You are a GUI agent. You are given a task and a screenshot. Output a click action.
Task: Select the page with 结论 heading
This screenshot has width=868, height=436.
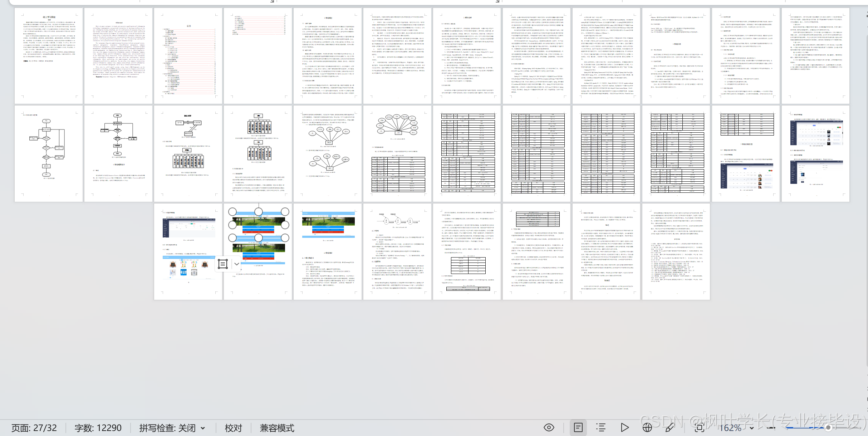click(607, 251)
